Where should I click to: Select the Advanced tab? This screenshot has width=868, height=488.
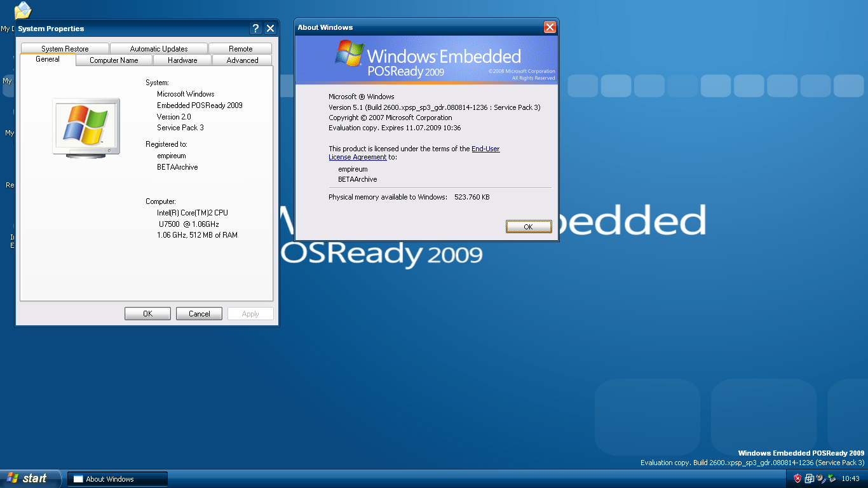click(x=242, y=60)
